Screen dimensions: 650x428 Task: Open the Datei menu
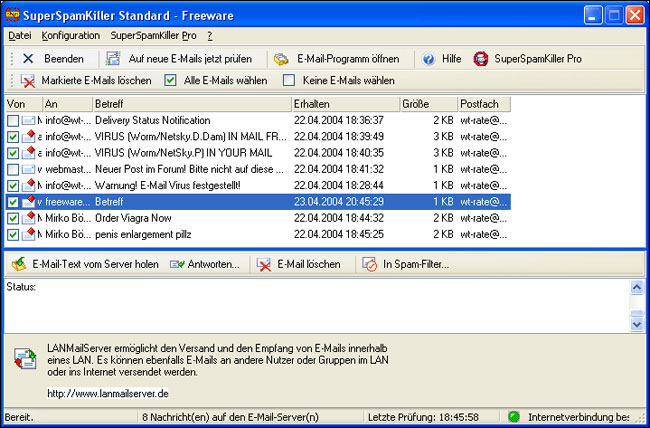(x=20, y=36)
